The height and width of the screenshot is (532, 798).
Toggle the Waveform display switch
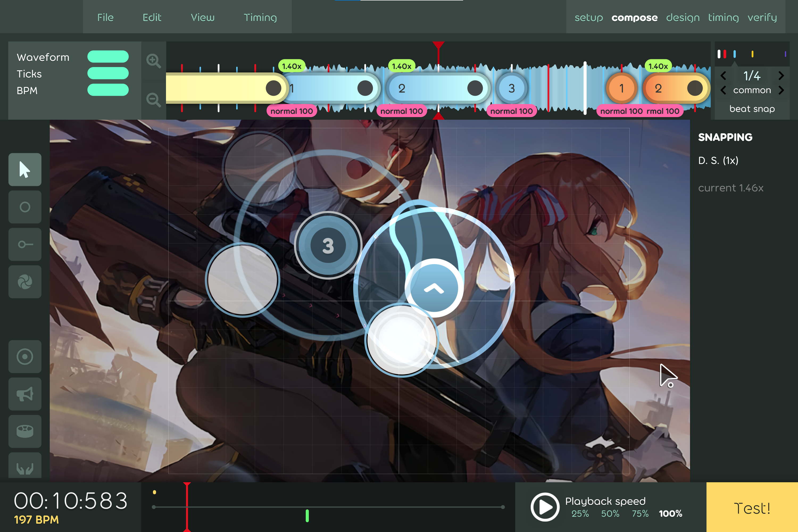[108, 57]
